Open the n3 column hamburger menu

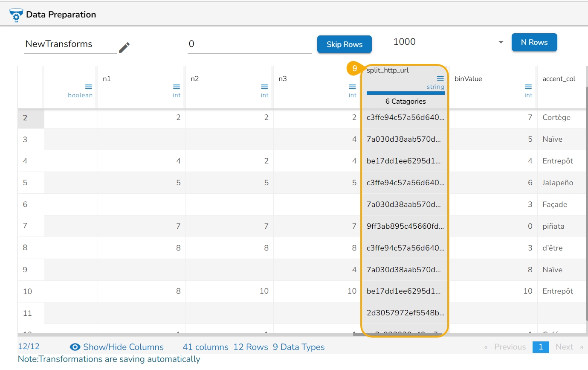click(x=352, y=87)
